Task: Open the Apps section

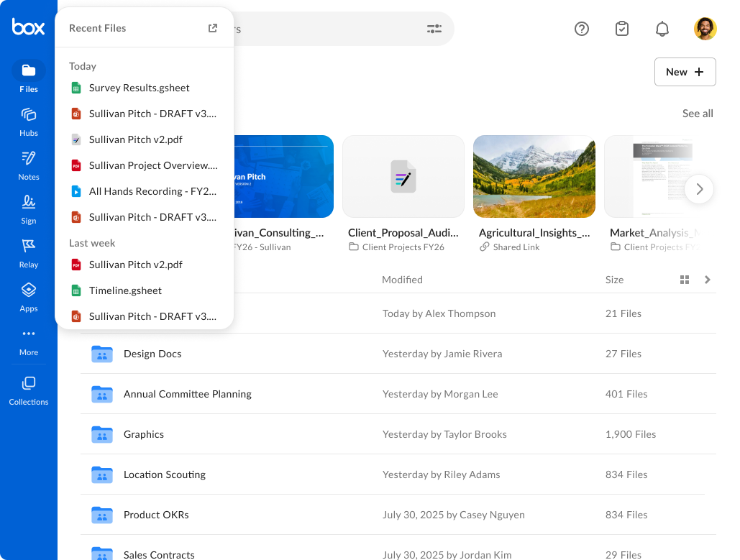Action: [29, 296]
